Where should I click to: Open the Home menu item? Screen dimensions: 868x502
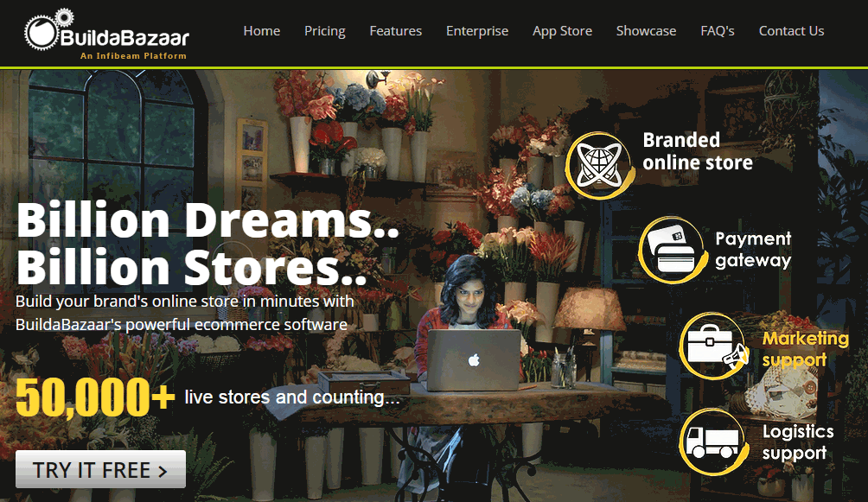tap(262, 31)
